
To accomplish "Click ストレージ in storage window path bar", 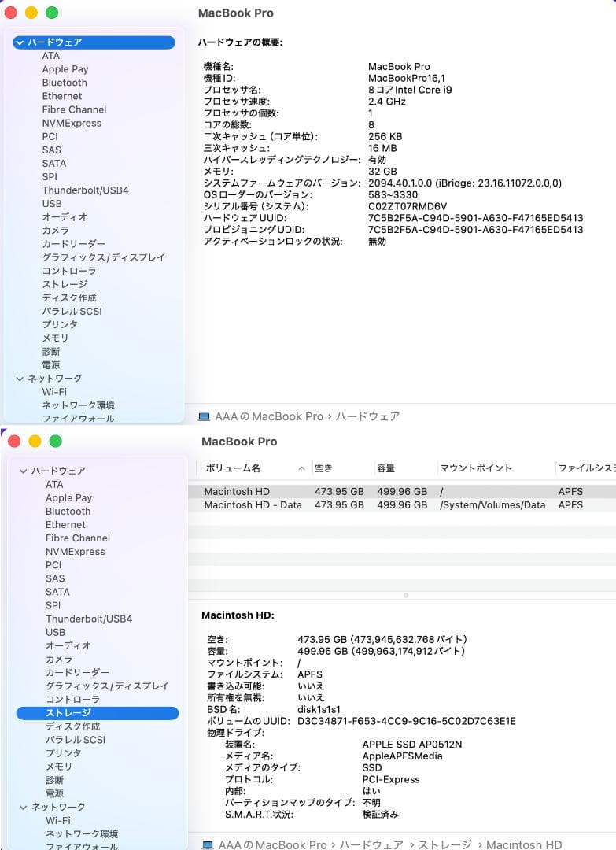I will click(444, 845).
